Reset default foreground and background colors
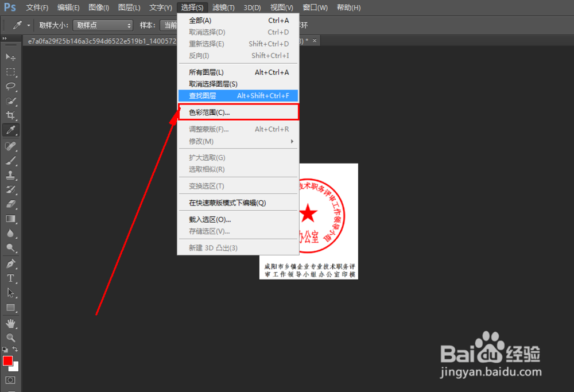This screenshot has height=392, width=574. tap(5, 350)
